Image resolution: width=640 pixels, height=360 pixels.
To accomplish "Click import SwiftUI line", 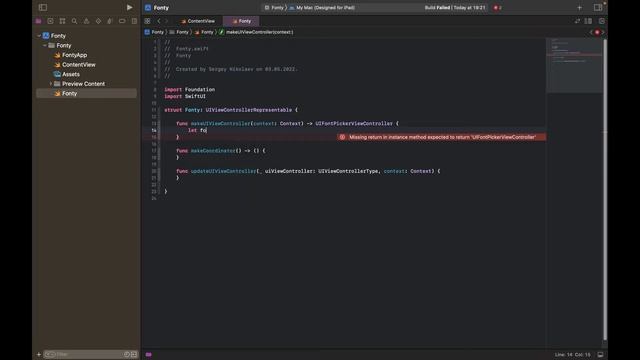I will 185,96.
